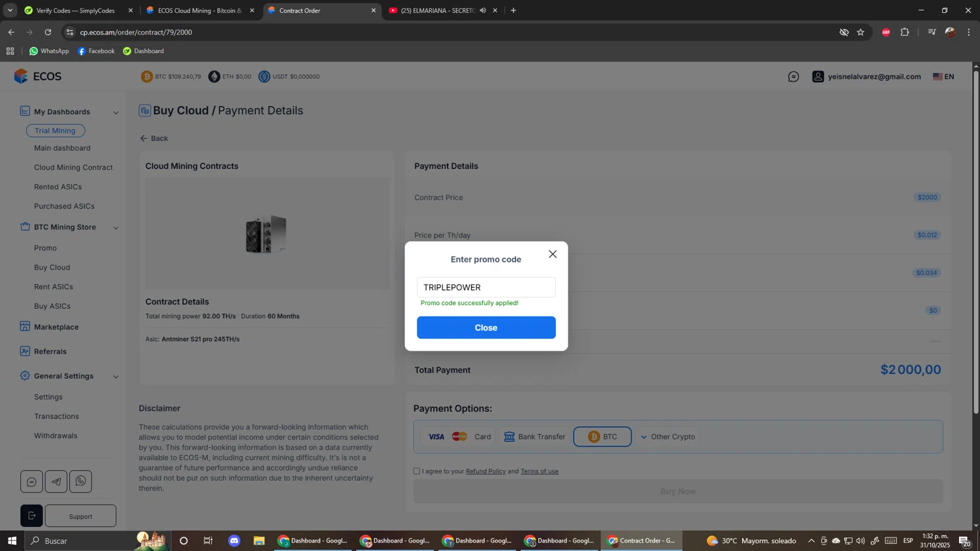Check the agree to Refund Policy checkbox
The image size is (980, 551).
(x=417, y=471)
